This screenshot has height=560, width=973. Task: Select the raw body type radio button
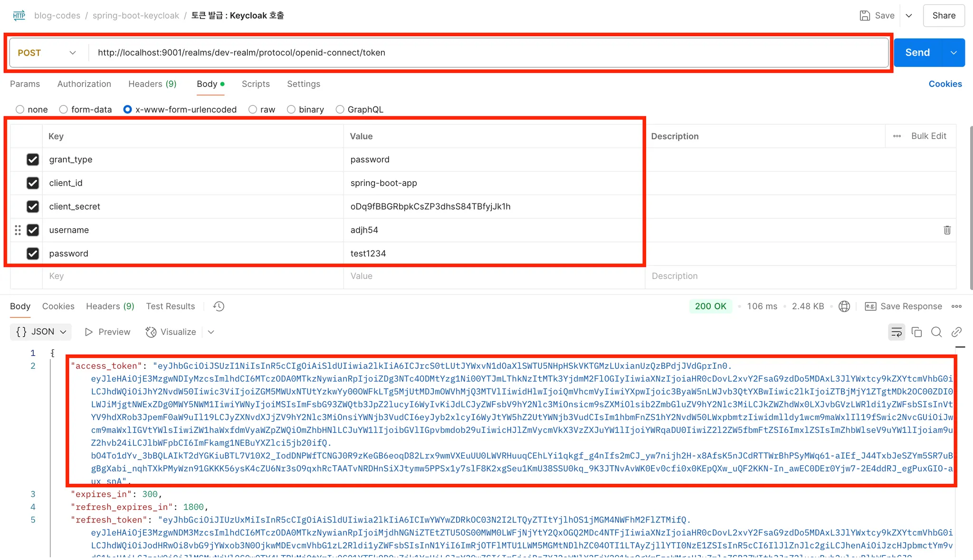pos(253,110)
